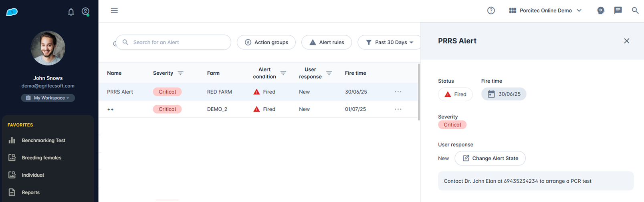Click the User response column filter icon
The height and width of the screenshot is (202, 644).
coord(329,73)
